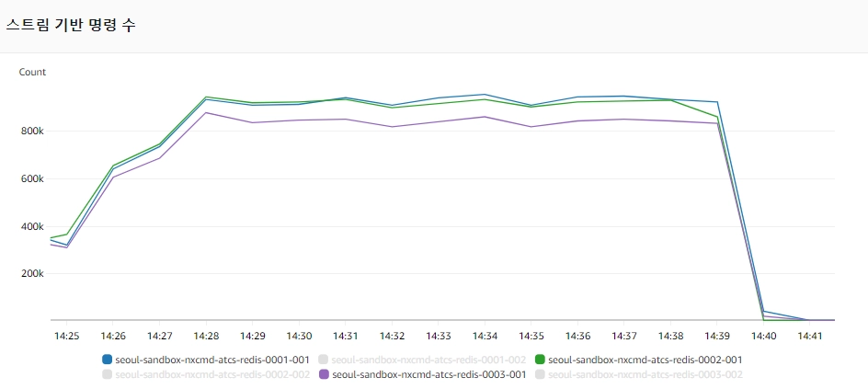
Task: Click gray swatch of redis-0001-002 legend
Action: click(324, 360)
